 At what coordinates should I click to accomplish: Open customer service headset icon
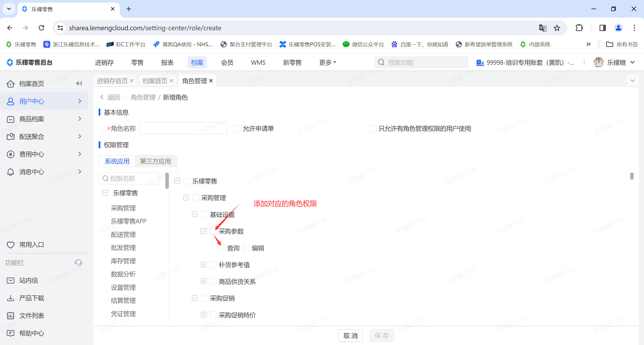pyautogui.click(x=78, y=263)
